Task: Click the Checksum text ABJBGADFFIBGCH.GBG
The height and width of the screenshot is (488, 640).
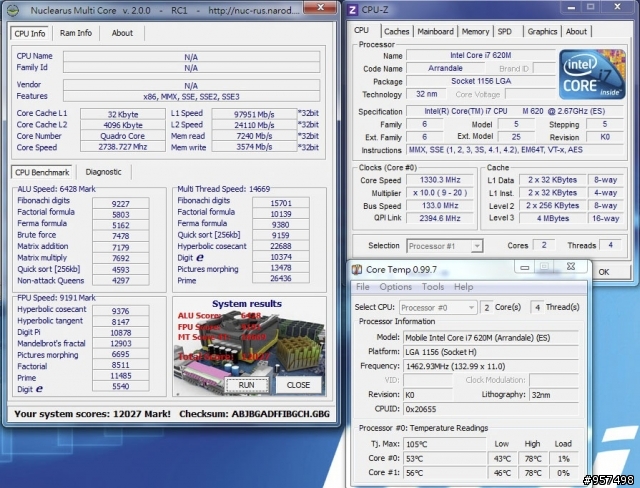Action: click(x=280, y=414)
